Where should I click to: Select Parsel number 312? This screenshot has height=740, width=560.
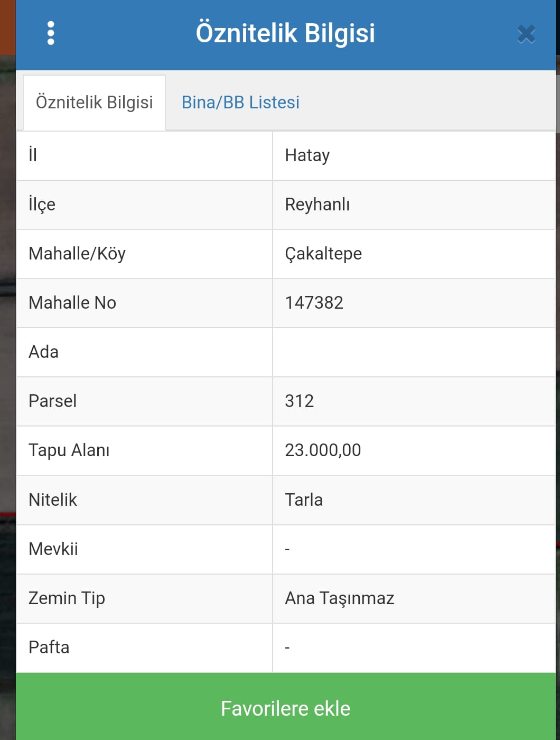(300, 401)
